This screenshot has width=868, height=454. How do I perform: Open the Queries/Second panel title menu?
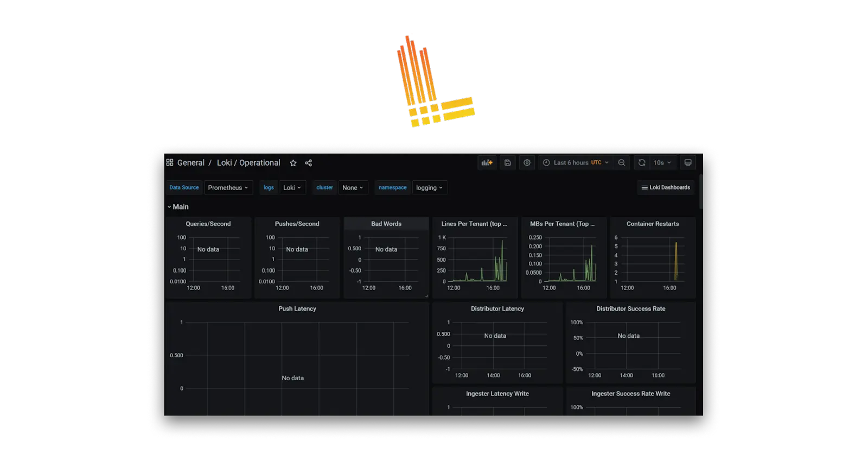pos(208,224)
